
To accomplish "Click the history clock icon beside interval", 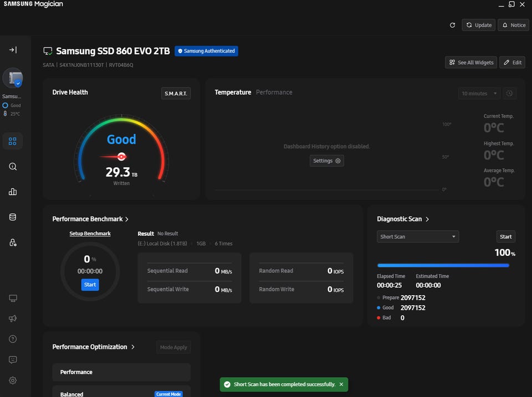I will point(509,93).
